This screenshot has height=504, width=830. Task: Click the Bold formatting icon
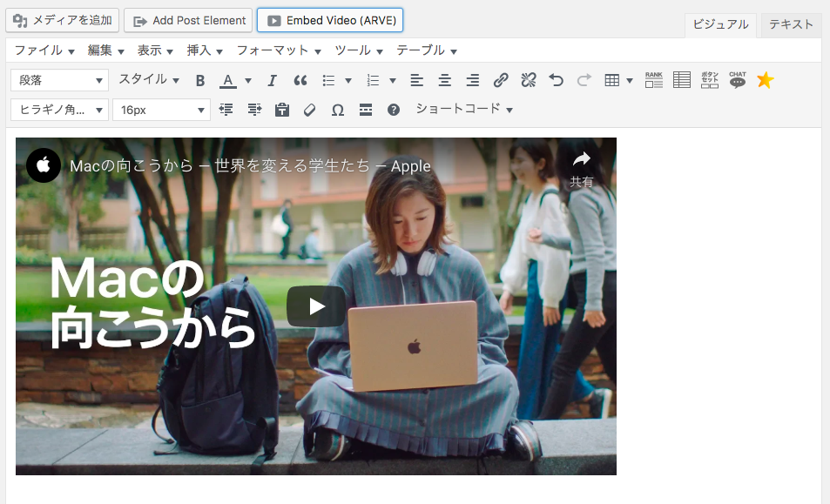pos(200,80)
